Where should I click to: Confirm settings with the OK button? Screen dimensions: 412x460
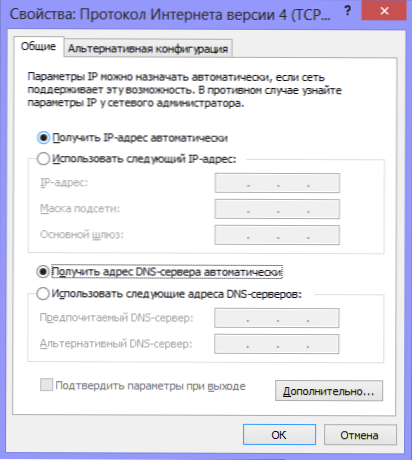(279, 435)
